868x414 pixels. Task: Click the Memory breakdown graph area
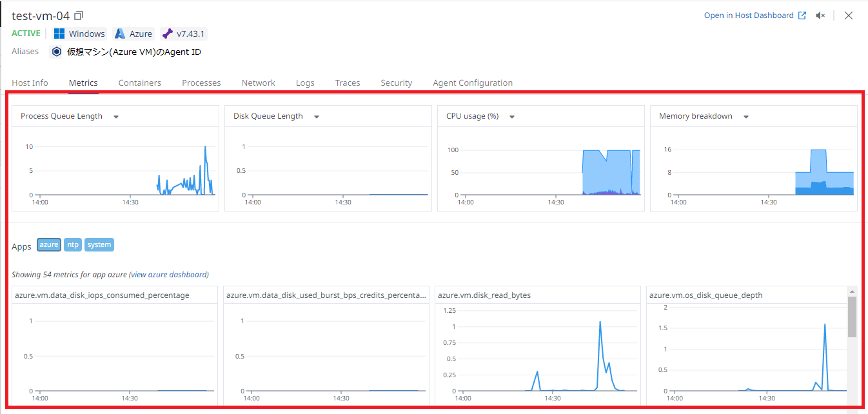pyautogui.click(x=754, y=169)
